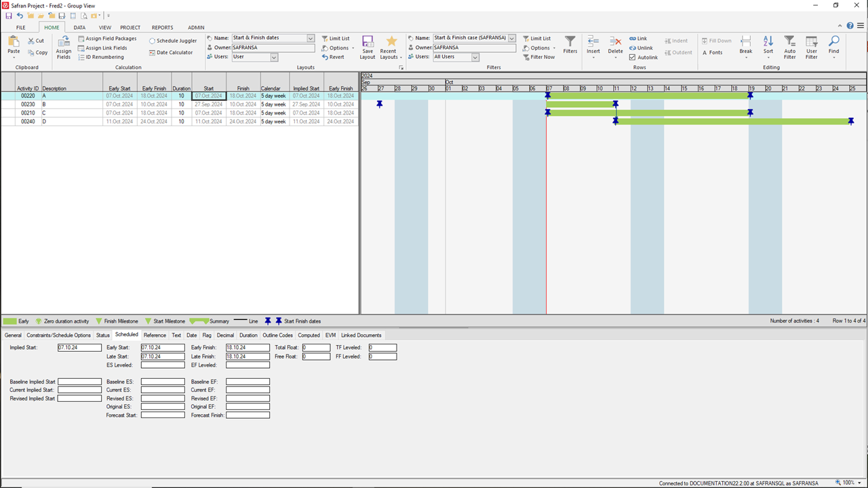The width and height of the screenshot is (868, 488).
Task: Click Limit List in Layouts group
Action: coord(336,39)
